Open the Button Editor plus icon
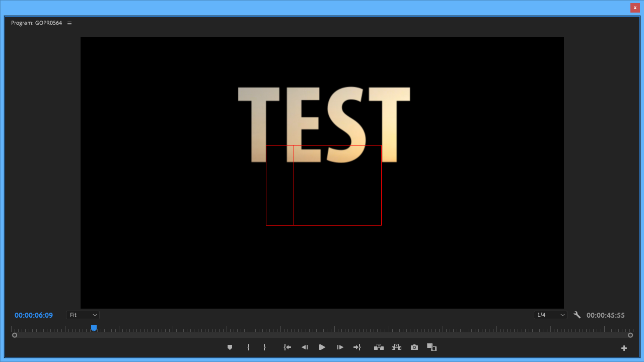 pyautogui.click(x=624, y=348)
